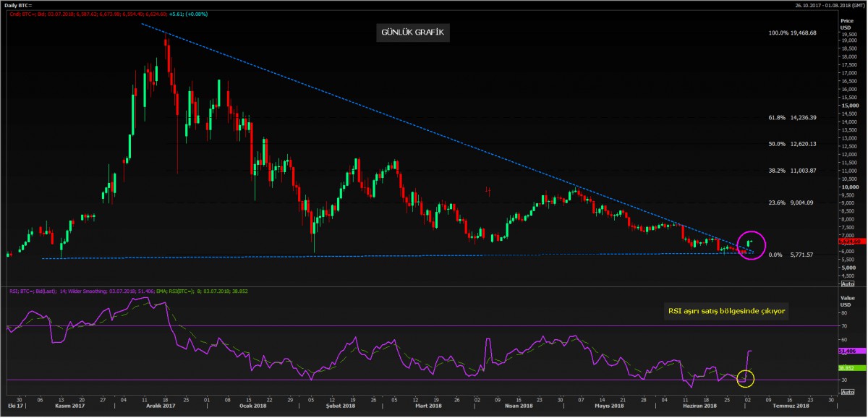Click the Auto button under the price axis
This screenshot has width=868, height=418.
click(848, 283)
